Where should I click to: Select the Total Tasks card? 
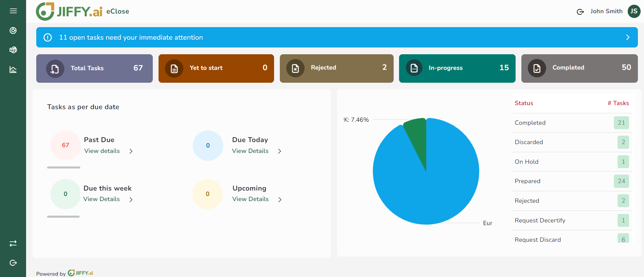(x=94, y=68)
